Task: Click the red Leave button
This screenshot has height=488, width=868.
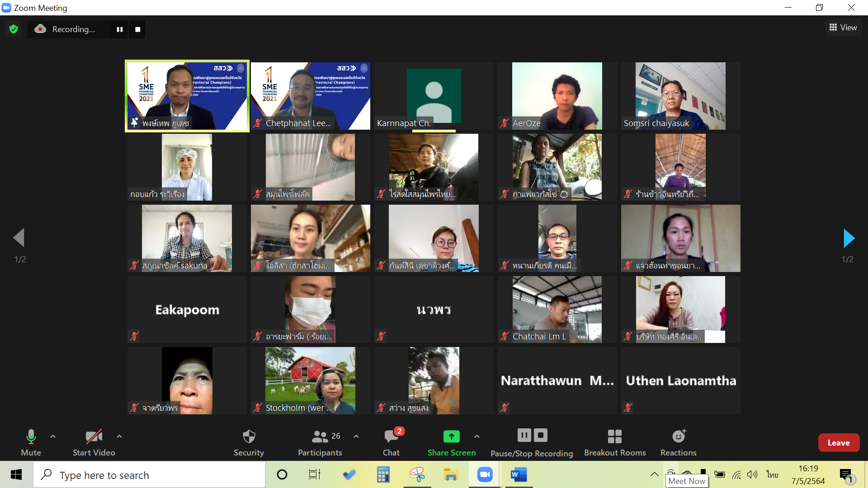Action: click(838, 443)
